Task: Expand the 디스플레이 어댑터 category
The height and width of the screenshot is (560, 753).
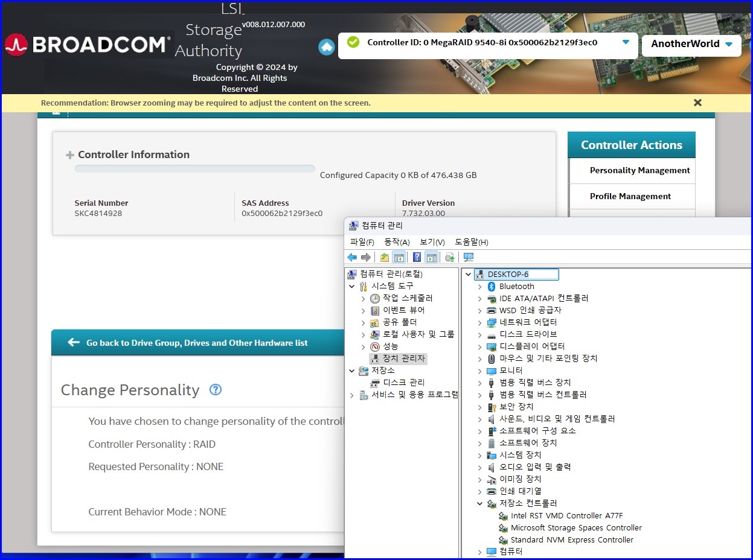Action: (480, 346)
